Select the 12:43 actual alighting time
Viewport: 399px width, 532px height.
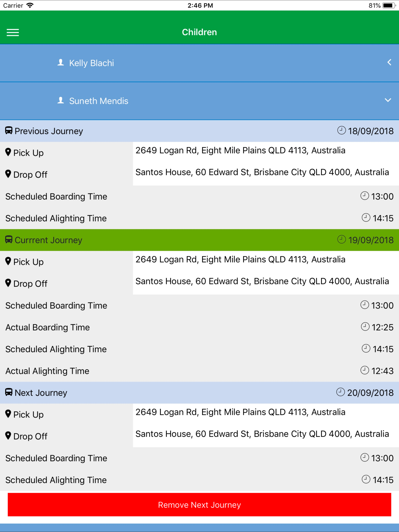pyautogui.click(x=382, y=371)
